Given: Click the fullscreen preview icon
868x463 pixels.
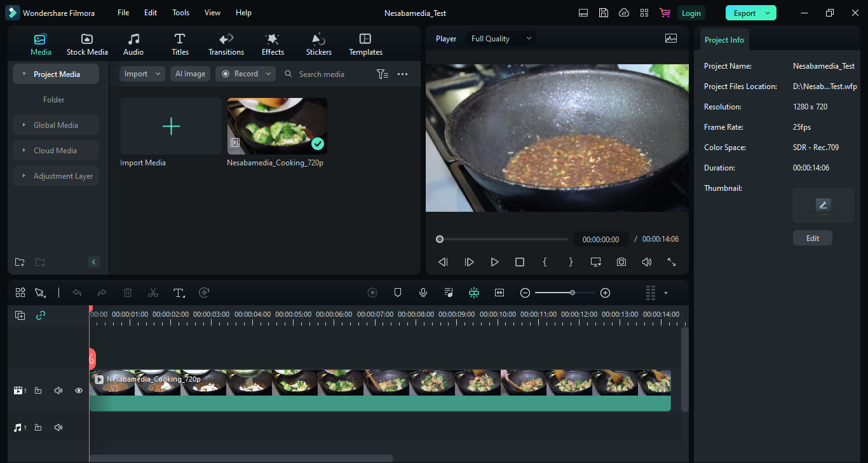Looking at the screenshot, I should (672, 262).
